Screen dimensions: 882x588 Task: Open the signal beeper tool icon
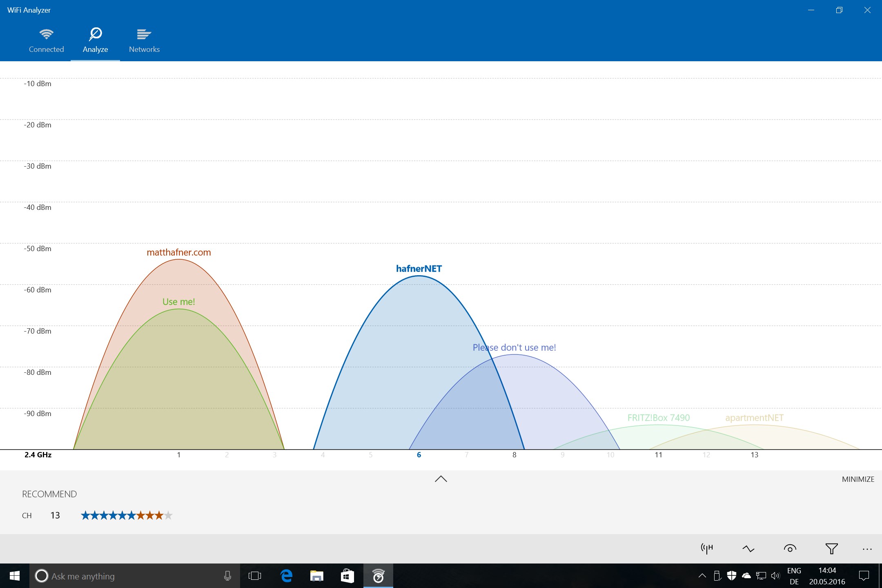(x=706, y=548)
